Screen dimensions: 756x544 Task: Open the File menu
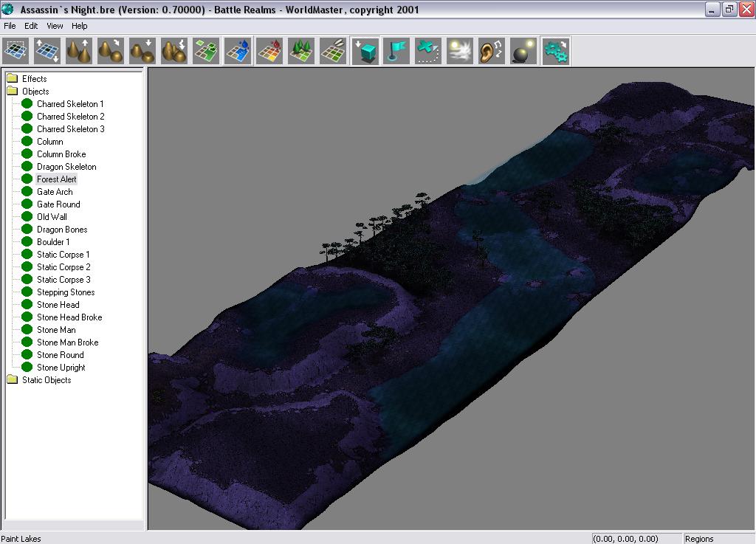[10, 26]
